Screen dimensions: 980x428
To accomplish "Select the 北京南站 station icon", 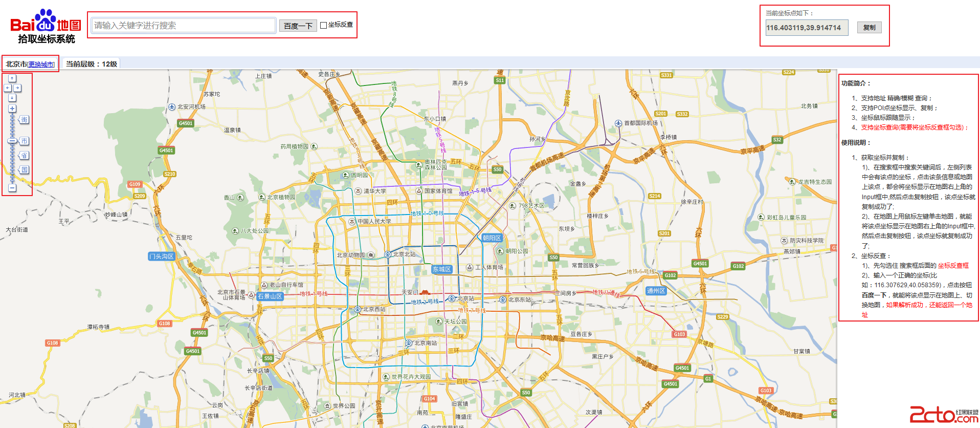I will [x=409, y=343].
